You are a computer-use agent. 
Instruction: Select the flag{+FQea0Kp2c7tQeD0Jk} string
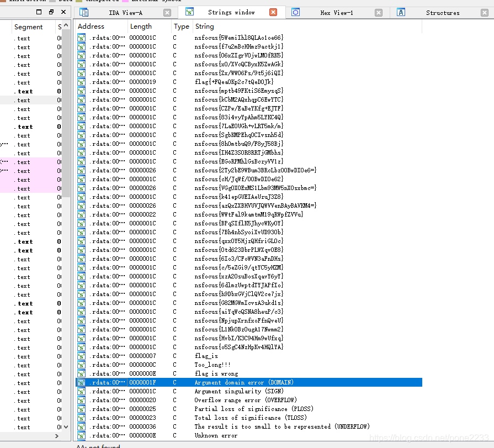(234, 82)
